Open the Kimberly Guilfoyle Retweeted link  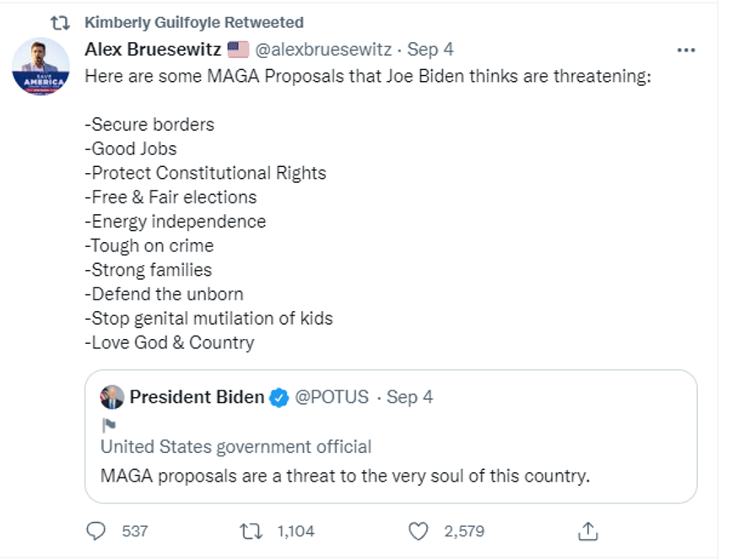coord(194,23)
